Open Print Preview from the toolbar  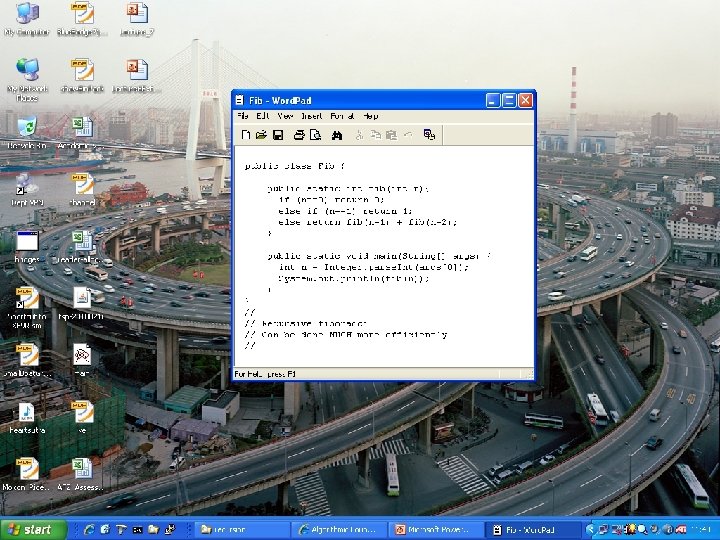pos(315,135)
